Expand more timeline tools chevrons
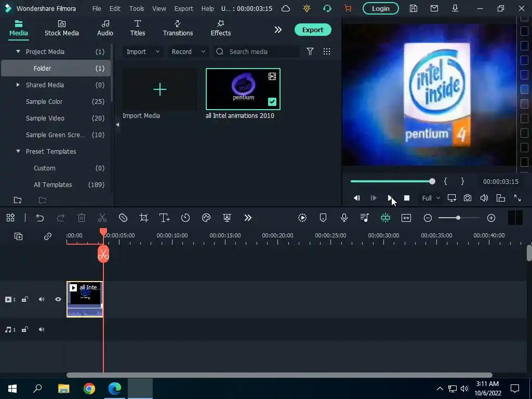532x399 pixels. 248,218
